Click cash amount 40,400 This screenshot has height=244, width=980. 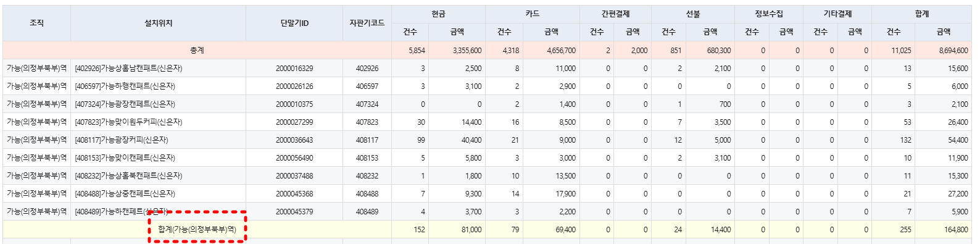[471, 140]
